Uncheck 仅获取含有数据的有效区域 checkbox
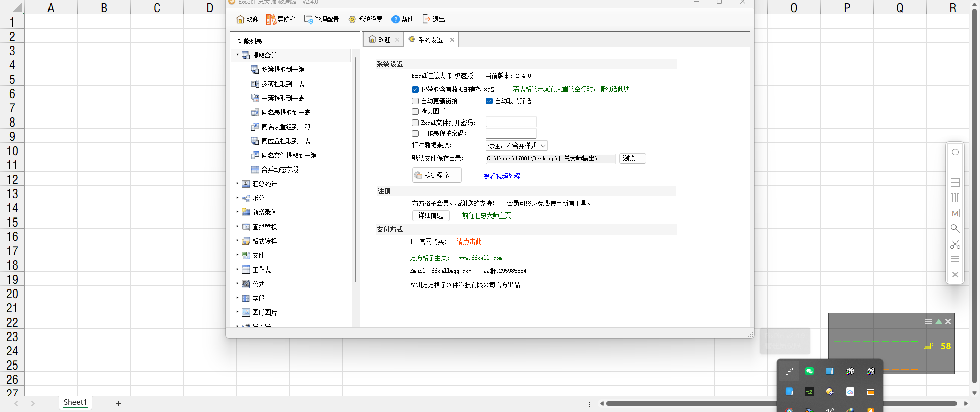Image resolution: width=980 pixels, height=412 pixels. tap(415, 89)
